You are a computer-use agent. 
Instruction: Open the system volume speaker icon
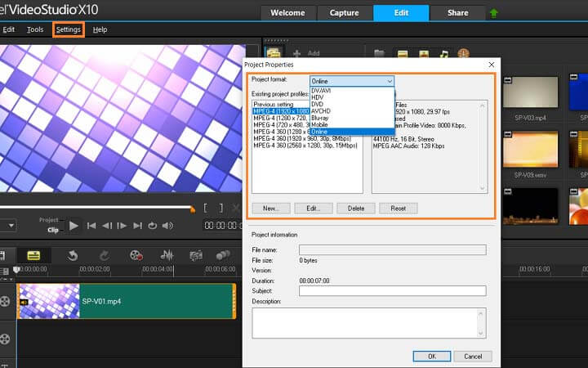167,226
